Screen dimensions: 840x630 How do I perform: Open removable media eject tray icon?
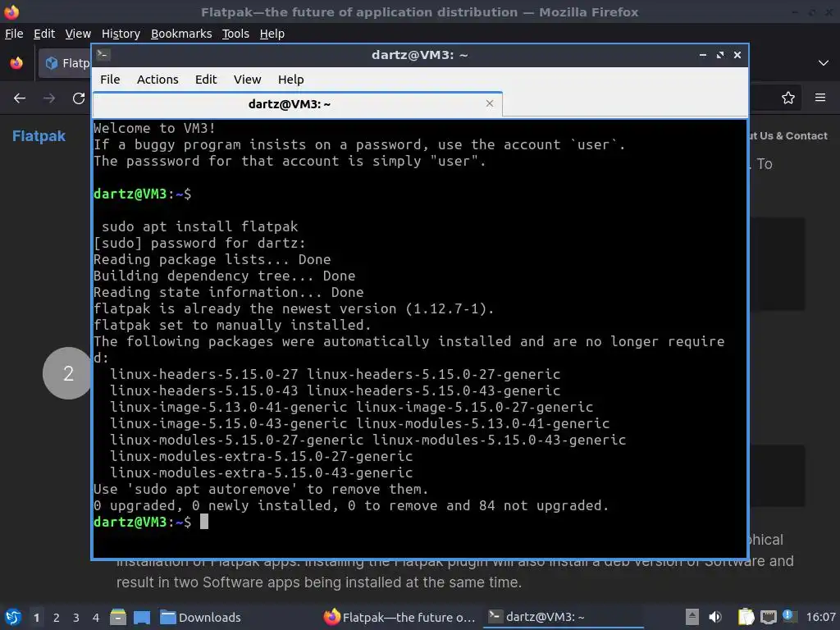pyautogui.click(x=692, y=617)
